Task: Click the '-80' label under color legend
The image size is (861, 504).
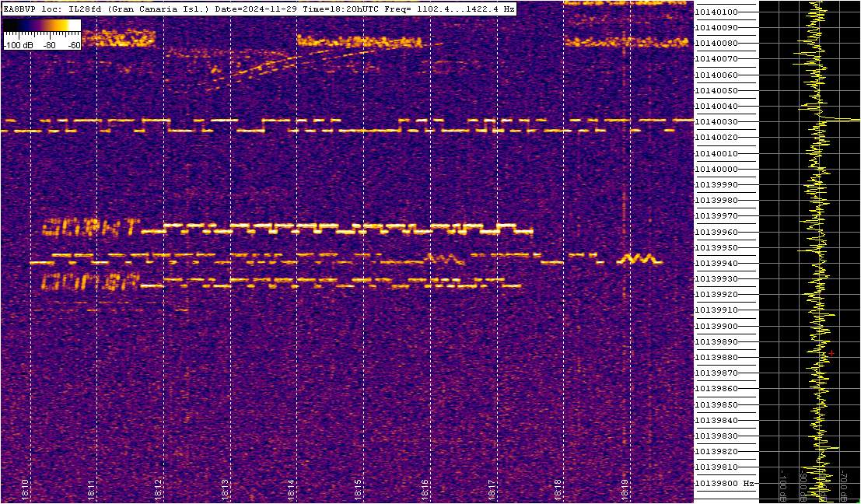Action: [50, 46]
